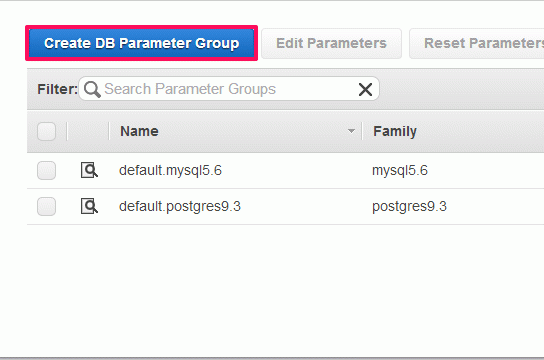Select the default.mysql5.6 group name

click(170, 170)
